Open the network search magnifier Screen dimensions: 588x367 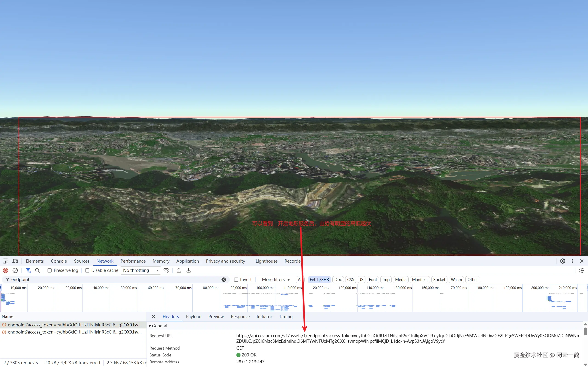(37, 270)
